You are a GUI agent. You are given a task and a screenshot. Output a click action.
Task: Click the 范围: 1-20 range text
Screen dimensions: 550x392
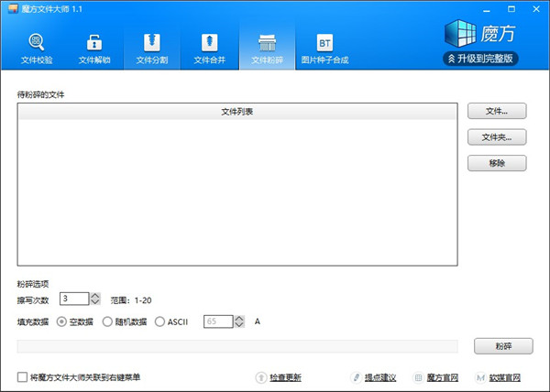(x=131, y=300)
